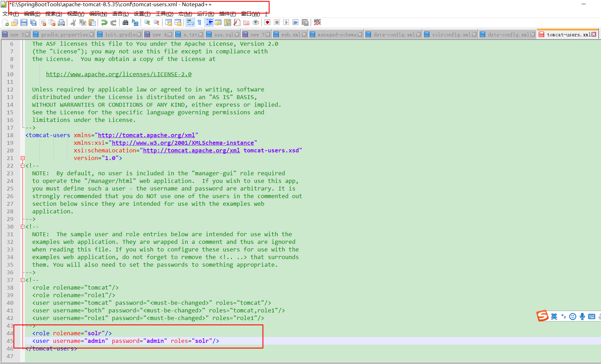
Task: Toggle synchronized vertical scrolling
Action: click(169, 23)
